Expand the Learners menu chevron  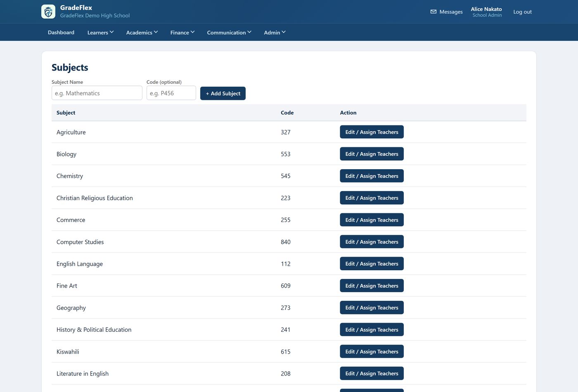point(111,32)
